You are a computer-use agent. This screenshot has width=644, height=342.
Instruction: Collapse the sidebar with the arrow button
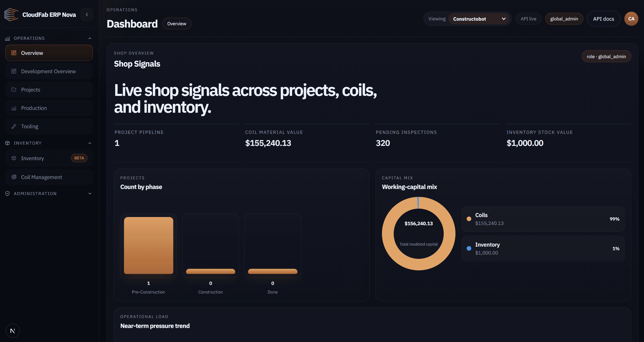coord(87,15)
